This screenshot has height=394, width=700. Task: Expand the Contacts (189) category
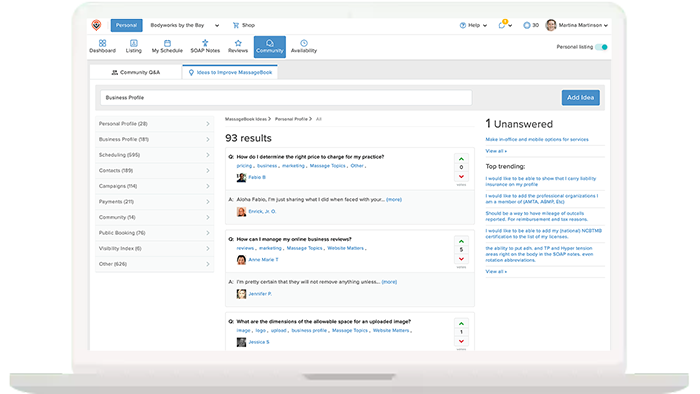[154, 170]
